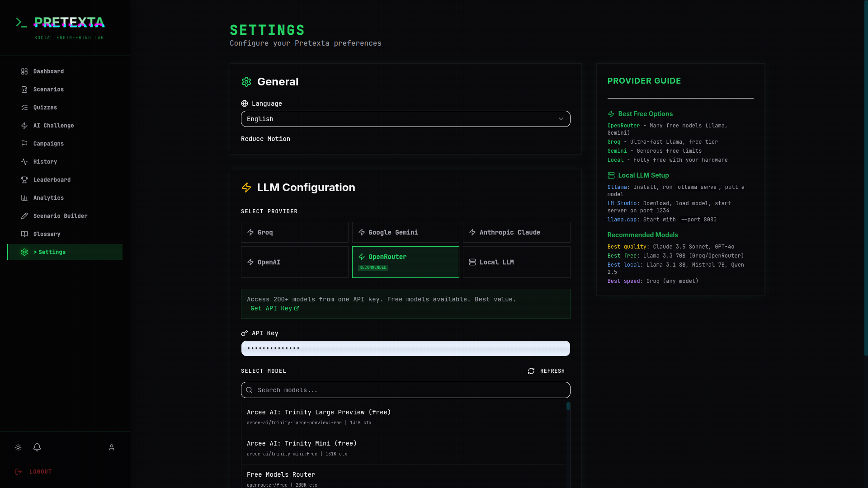Image resolution: width=868 pixels, height=488 pixels.
Task: Click the Glossary book icon
Action: pyautogui.click(x=24, y=234)
